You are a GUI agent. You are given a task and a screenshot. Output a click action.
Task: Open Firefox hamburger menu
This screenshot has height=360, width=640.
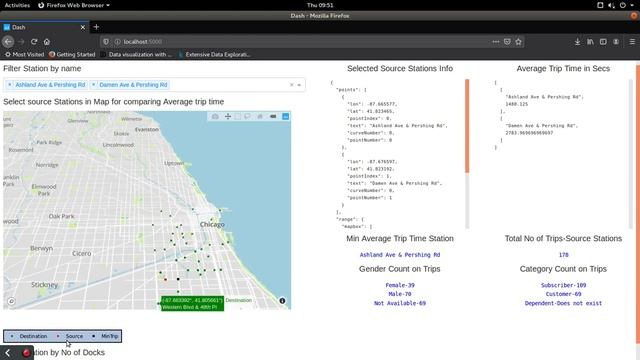[x=632, y=42]
